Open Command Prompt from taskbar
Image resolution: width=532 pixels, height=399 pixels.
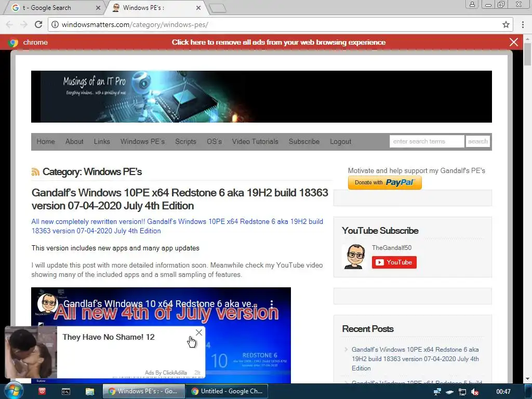[66, 392]
